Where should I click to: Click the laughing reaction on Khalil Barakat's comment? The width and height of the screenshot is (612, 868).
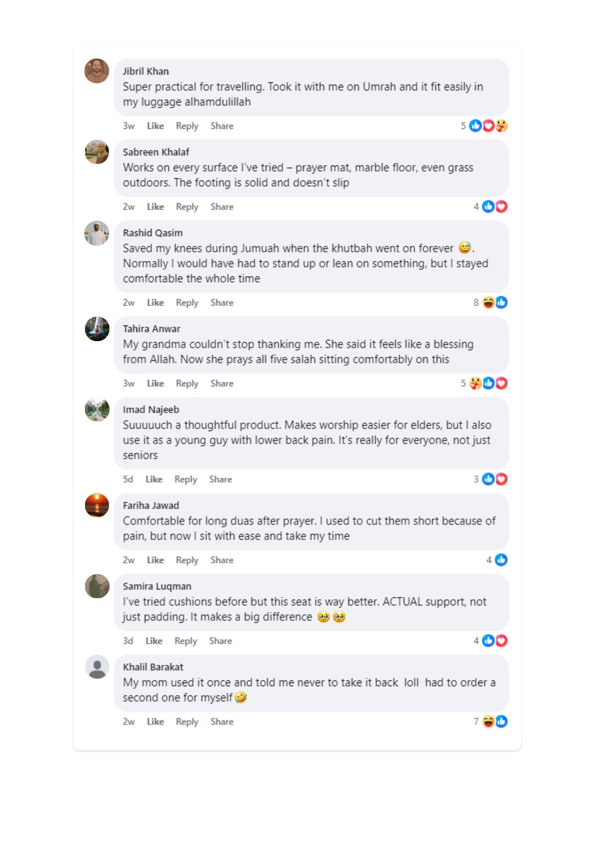489,721
